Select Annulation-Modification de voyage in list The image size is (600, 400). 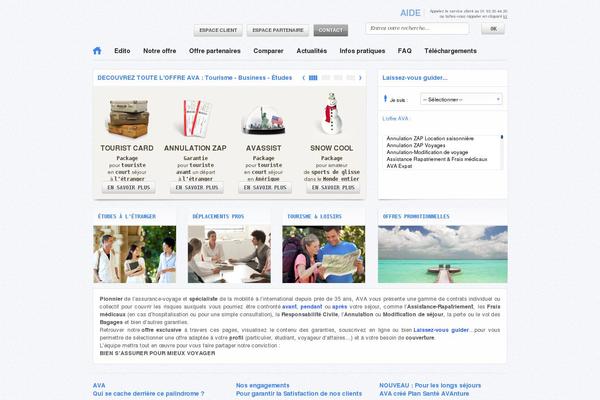(x=427, y=152)
